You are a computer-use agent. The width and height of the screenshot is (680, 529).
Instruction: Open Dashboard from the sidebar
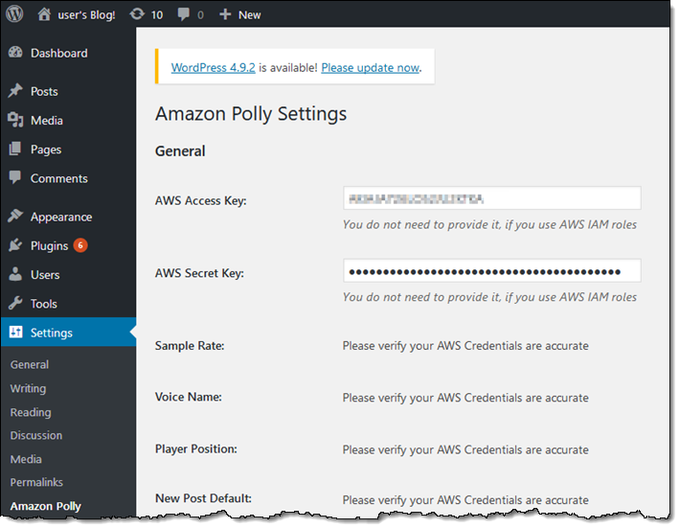(x=58, y=53)
